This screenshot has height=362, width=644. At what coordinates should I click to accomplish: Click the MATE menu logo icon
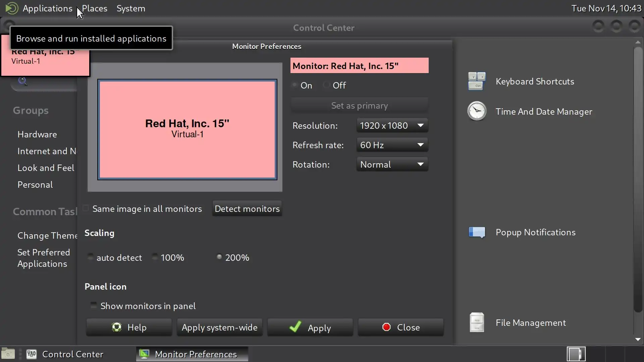12,8
